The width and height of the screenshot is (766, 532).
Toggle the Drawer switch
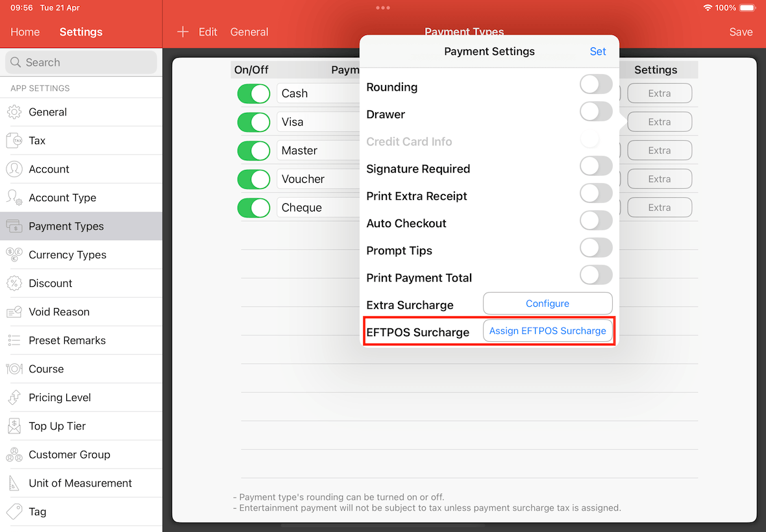(596, 112)
